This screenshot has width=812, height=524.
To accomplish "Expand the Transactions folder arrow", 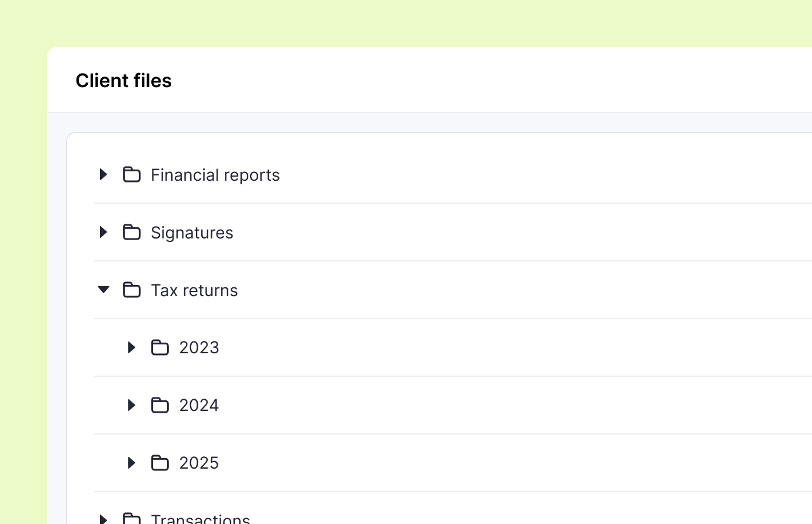I will (x=104, y=519).
